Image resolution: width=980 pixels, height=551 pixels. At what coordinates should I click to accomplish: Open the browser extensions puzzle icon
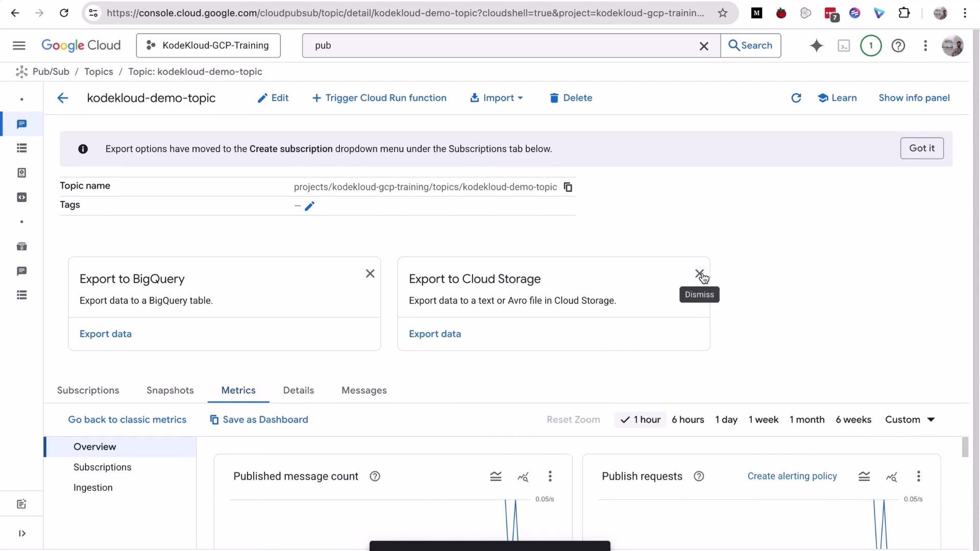(x=904, y=13)
